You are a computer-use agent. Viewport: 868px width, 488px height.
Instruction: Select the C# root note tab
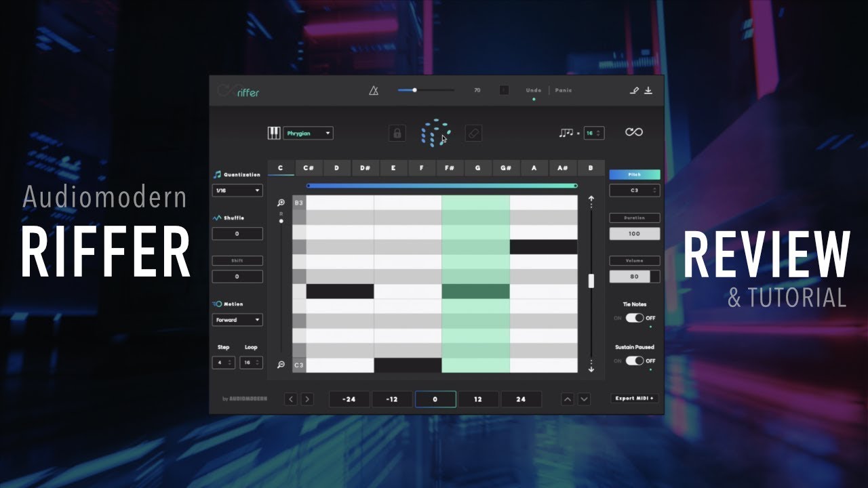(309, 167)
